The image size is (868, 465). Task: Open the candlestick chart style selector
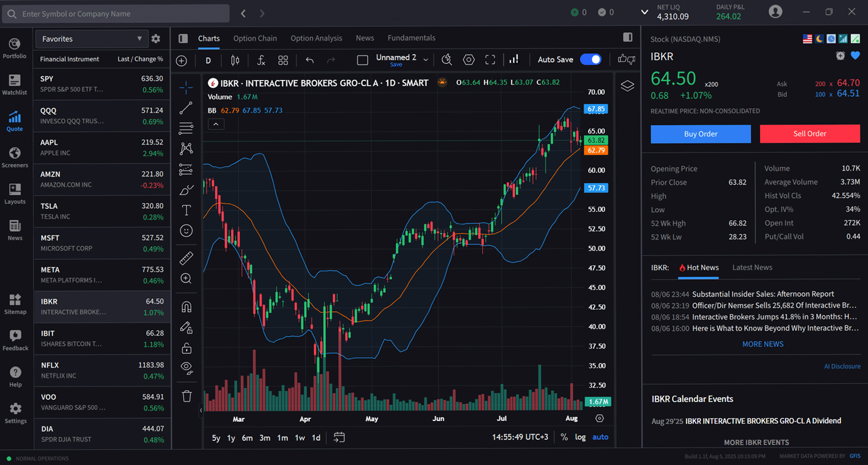coord(235,61)
